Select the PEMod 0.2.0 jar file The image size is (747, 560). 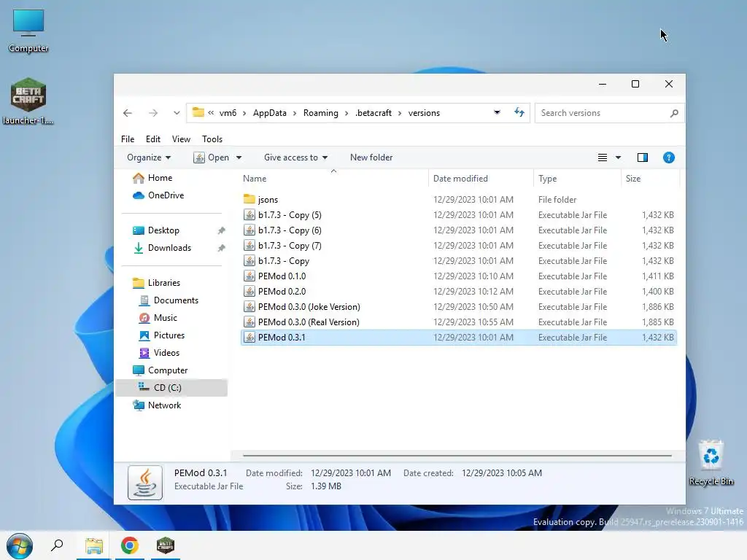[458, 292]
